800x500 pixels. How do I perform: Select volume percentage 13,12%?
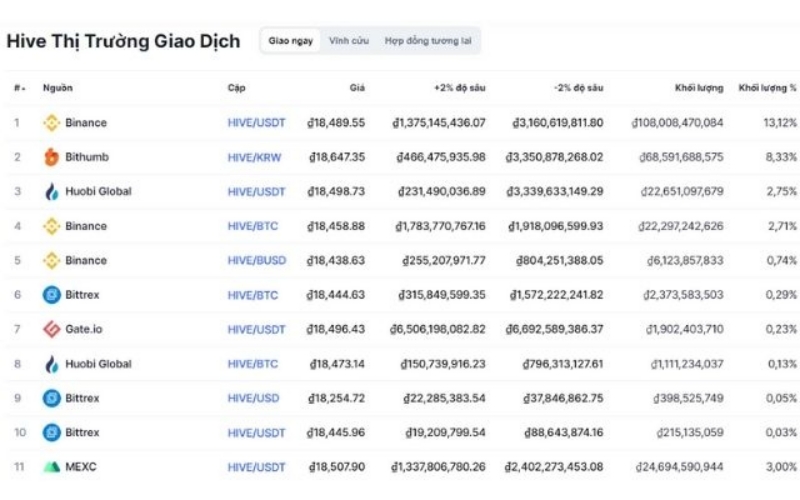tap(780, 123)
